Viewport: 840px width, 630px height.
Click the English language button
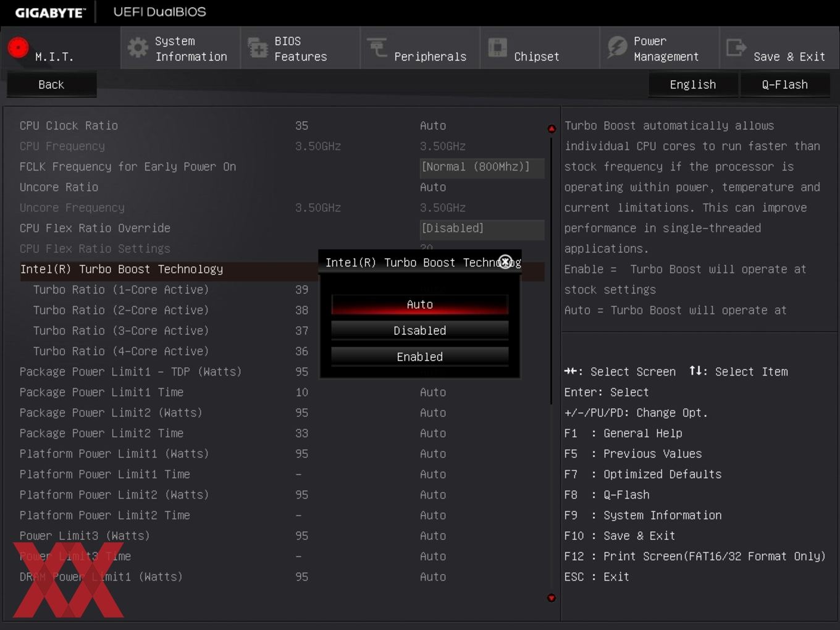pyautogui.click(x=693, y=85)
